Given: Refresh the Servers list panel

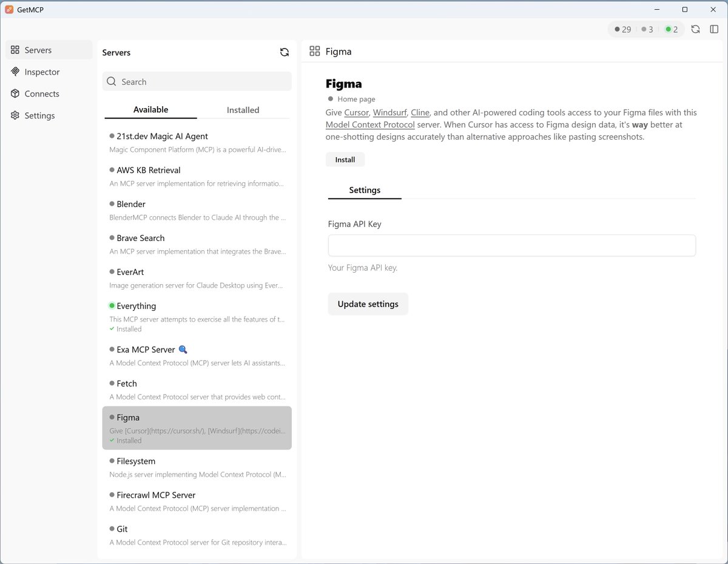Looking at the screenshot, I should tap(285, 52).
